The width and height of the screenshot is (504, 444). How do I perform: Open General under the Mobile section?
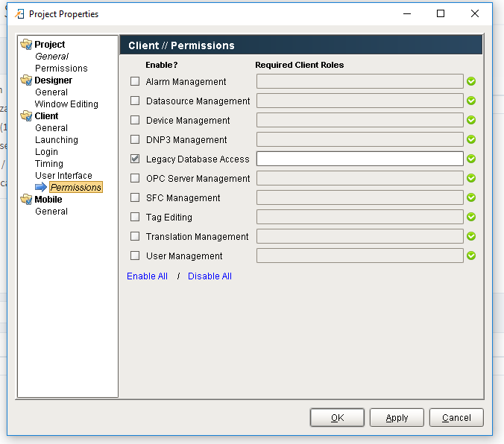coord(51,212)
